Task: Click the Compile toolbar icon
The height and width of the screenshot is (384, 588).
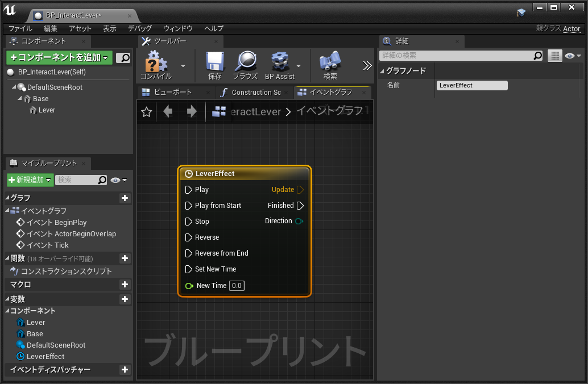Action: [x=156, y=65]
